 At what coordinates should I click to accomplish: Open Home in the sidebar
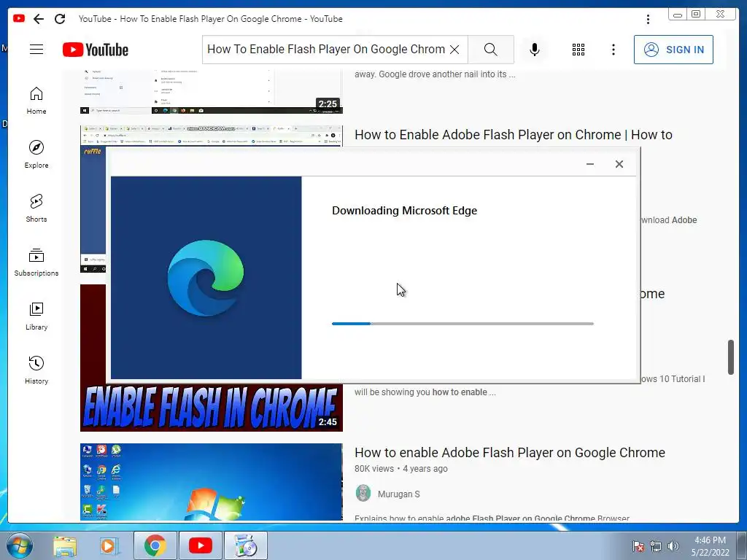36,101
